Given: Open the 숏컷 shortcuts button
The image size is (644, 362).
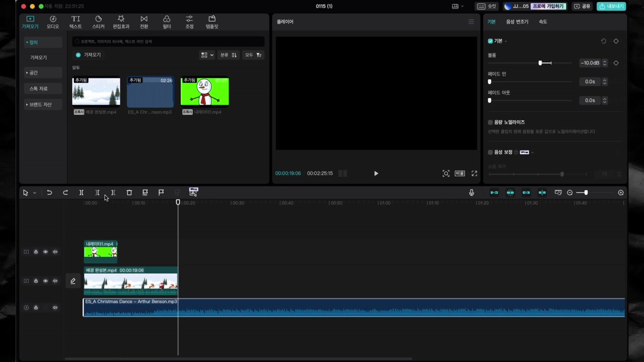Looking at the screenshot, I should tap(487, 6).
